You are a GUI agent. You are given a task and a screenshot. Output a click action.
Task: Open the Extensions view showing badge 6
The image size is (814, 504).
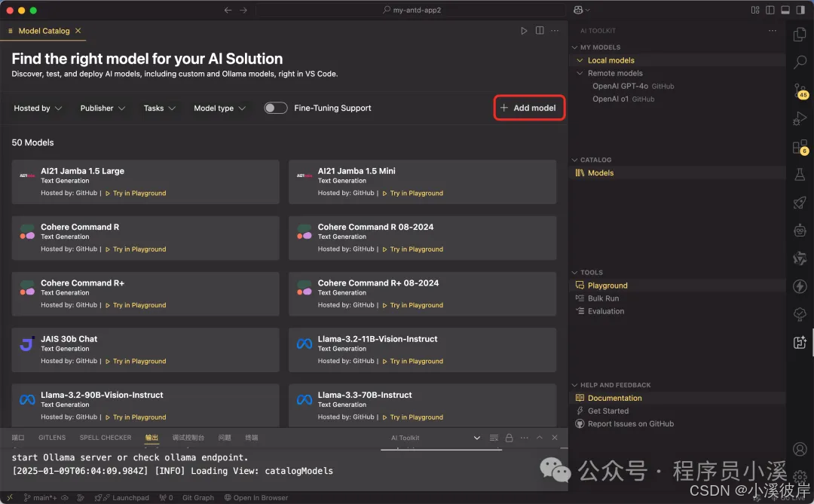coord(798,145)
